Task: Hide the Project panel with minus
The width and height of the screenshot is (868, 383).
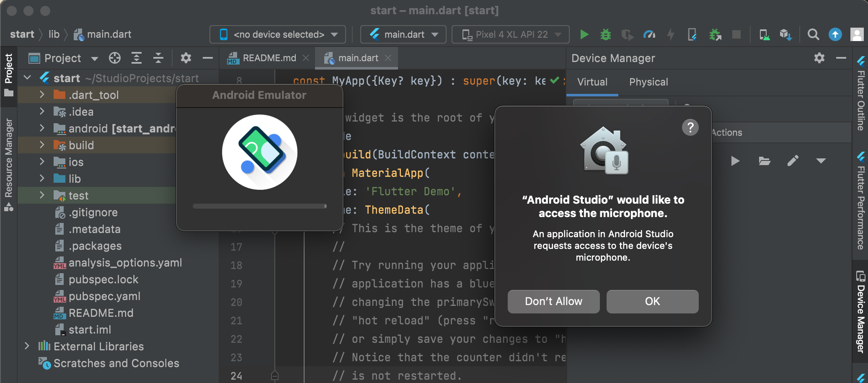Action: tap(208, 58)
